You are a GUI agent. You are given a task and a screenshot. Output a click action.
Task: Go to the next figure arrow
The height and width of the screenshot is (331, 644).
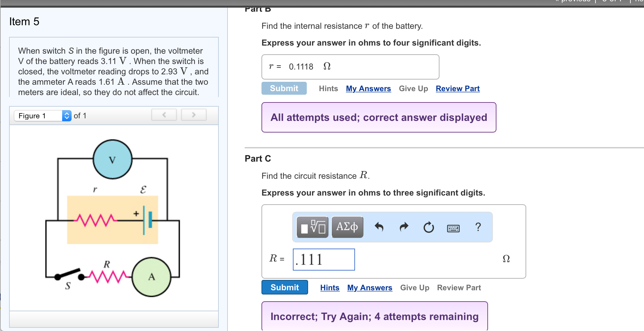194,115
